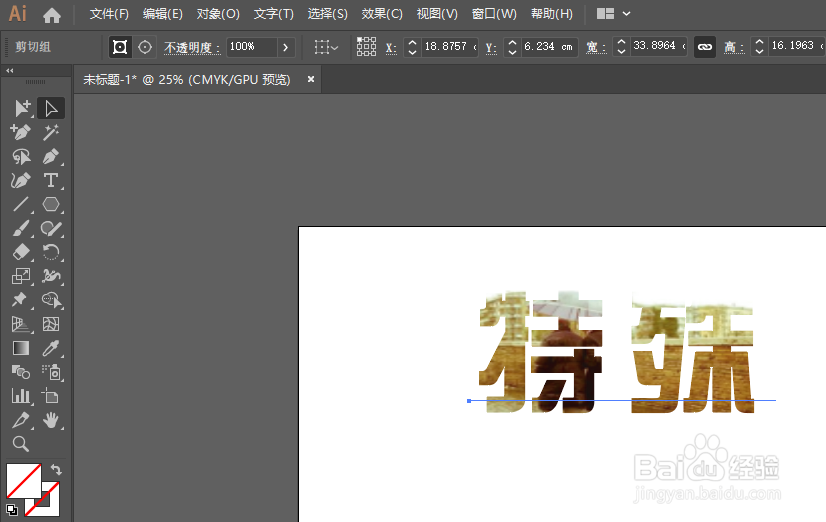Open the workspace switcher dropdown arrow
The width and height of the screenshot is (826, 522).
click(626, 14)
